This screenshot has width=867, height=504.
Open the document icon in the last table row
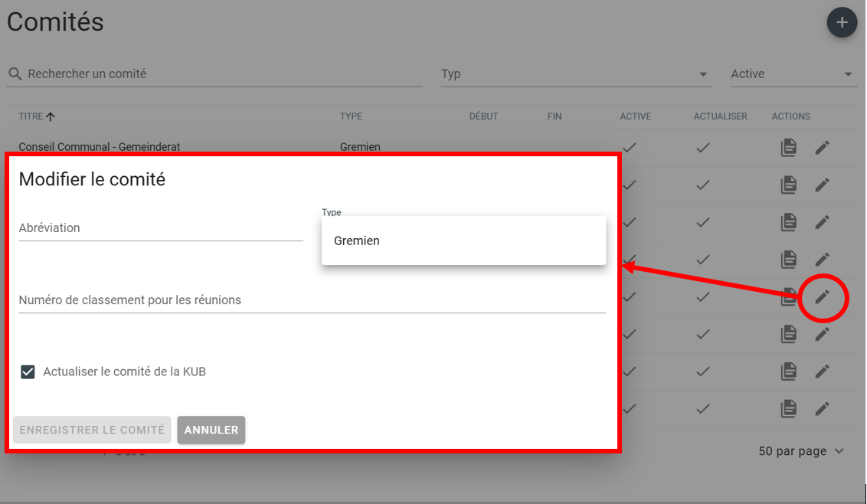point(788,408)
